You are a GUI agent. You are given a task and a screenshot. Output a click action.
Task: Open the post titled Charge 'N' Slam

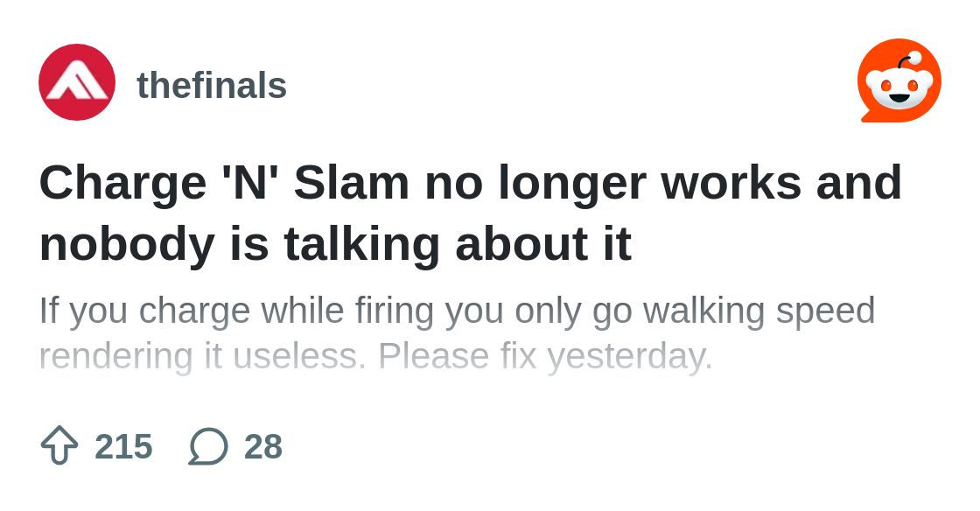471,213
